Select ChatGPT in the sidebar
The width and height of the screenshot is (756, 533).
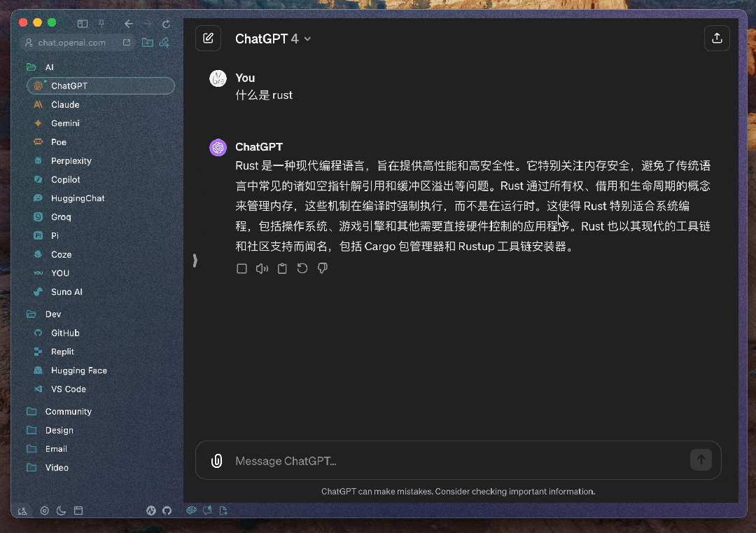click(101, 86)
